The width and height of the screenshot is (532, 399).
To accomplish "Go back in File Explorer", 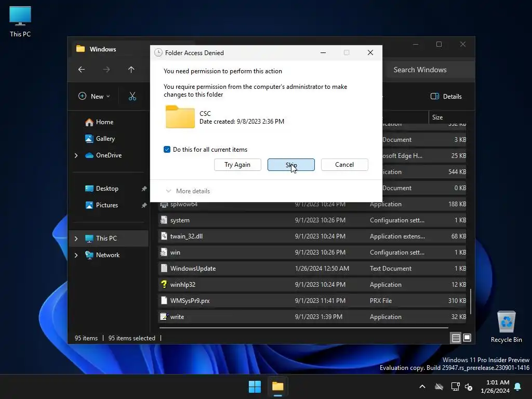I will pos(82,70).
